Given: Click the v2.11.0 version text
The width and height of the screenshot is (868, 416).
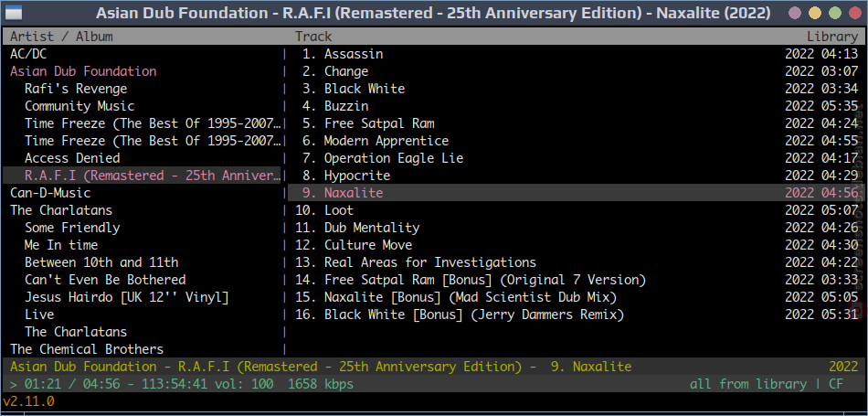Looking at the screenshot, I should [x=29, y=401].
